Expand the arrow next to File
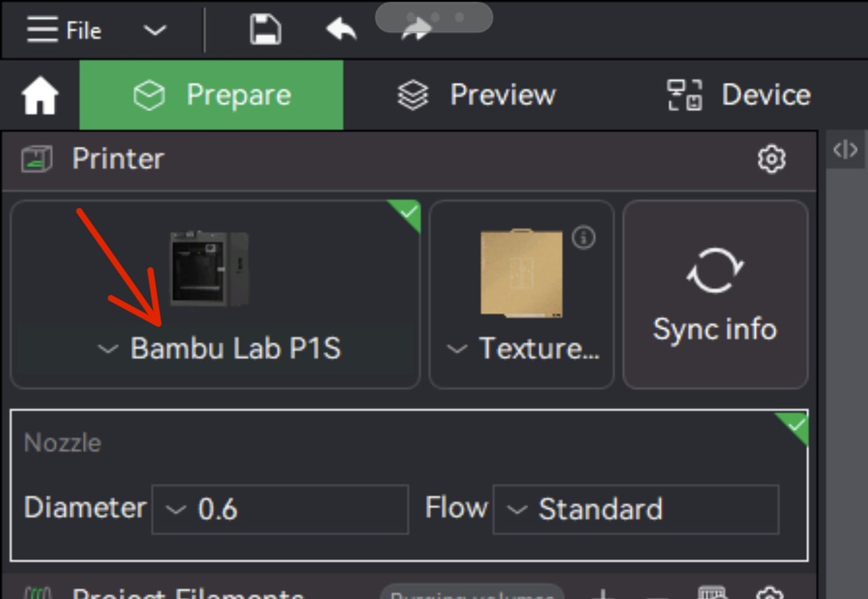Viewport: 868px width, 599px height. pyautogui.click(x=155, y=30)
